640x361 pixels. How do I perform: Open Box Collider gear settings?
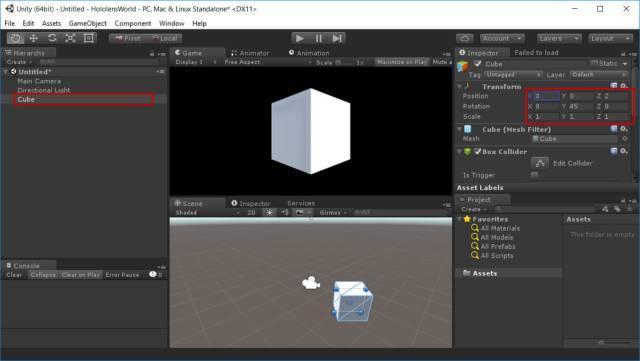coord(624,151)
